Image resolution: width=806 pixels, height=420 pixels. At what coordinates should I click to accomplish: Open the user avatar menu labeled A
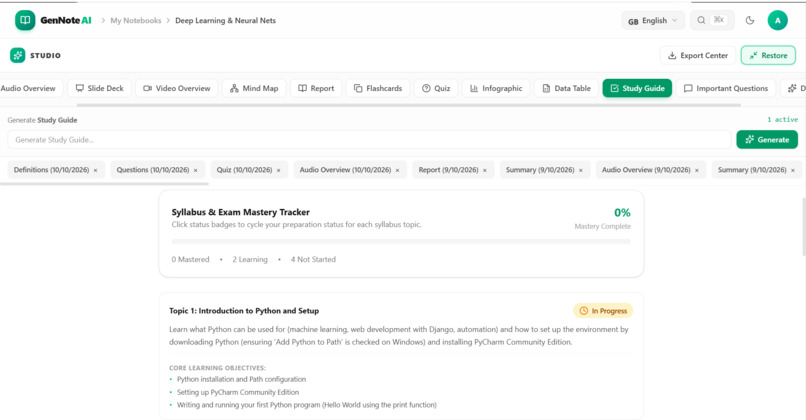pyautogui.click(x=777, y=21)
